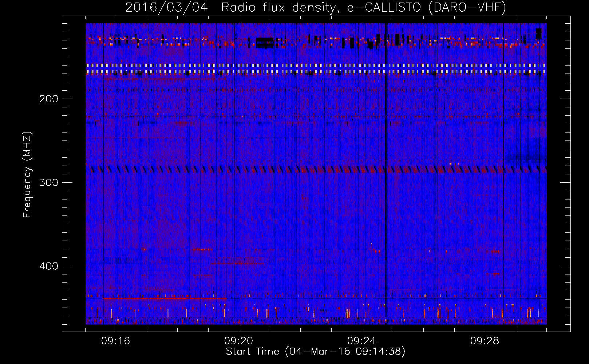Click the 'Start Time (04-Mar-16 09:14:38)' label
Image resolution: width=589 pixels, height=364 pixels.
point(316,352)
